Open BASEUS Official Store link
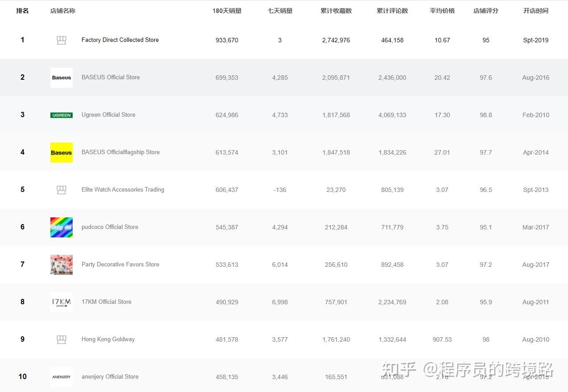The width and height of the screenshot is (568, 392). point(111,78)
